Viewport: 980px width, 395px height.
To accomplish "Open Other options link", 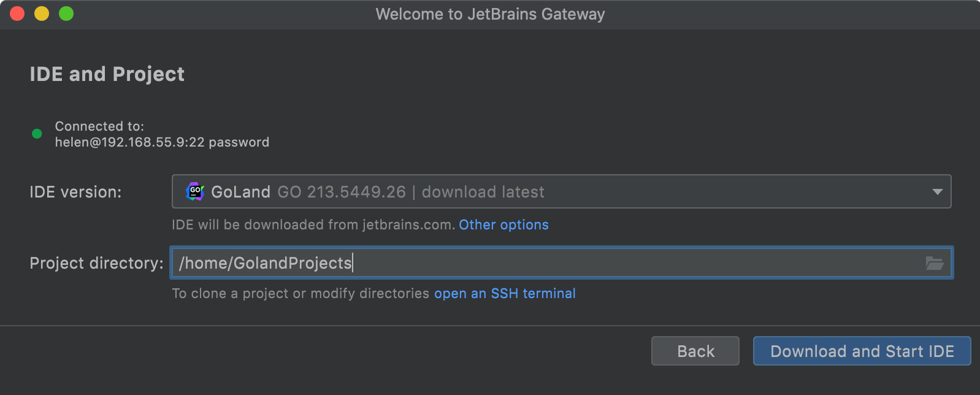I will pyautogui.click(x=503, y=224).
